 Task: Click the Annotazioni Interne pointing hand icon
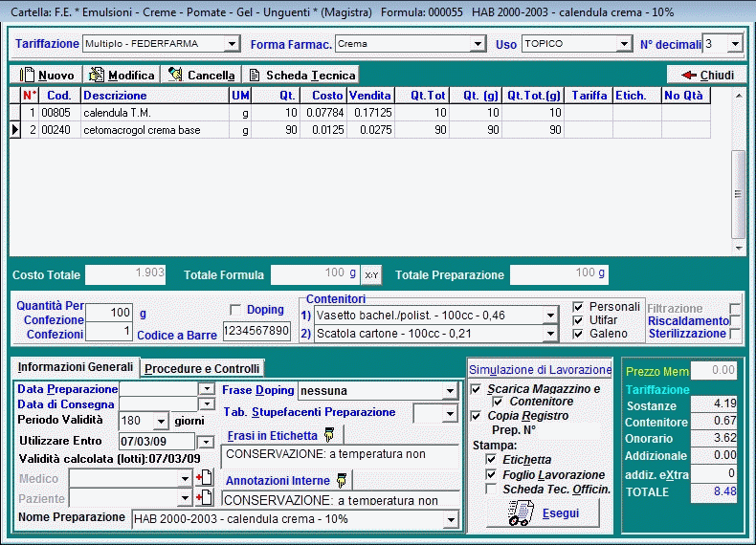[x=342, y=480]
